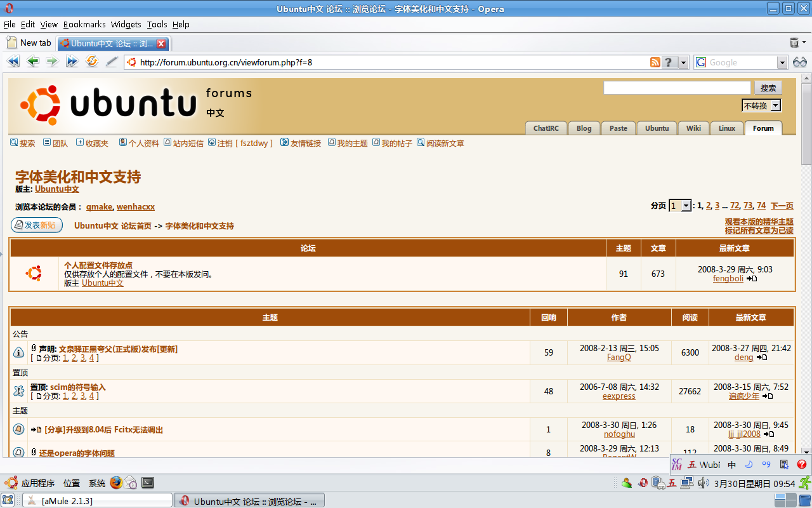Click the sticky icon beside scim的符号输入 topic
The width and height of the screenshot is (812, 508).
tap(19, 391)
